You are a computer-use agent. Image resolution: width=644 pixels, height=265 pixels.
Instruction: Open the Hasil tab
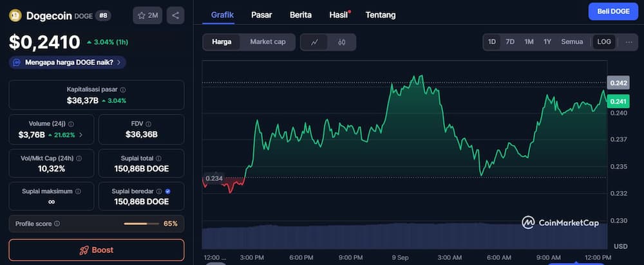339,15
